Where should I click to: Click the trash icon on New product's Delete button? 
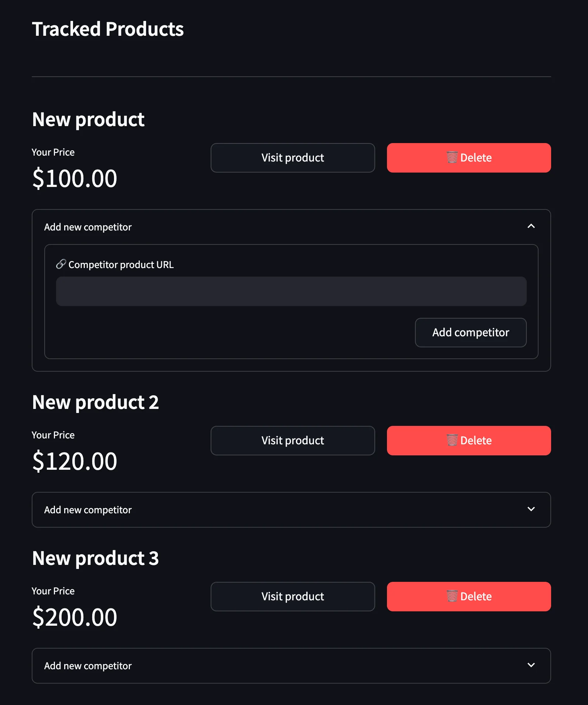point(452,158)
